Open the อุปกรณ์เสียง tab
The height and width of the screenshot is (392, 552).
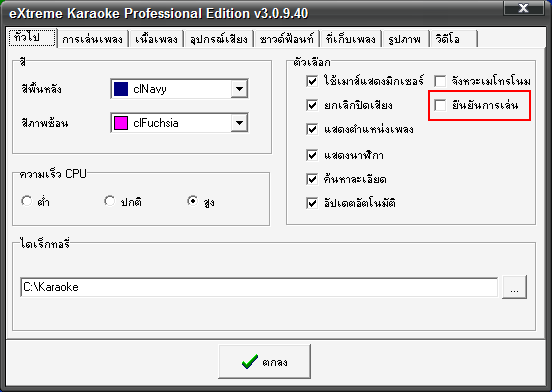(x=218, y=39)
